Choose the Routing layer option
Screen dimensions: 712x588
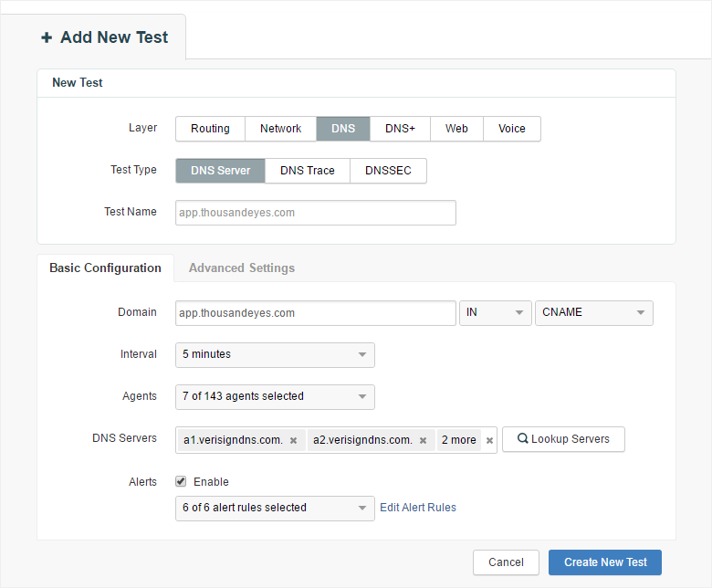(x=210, y=129)
